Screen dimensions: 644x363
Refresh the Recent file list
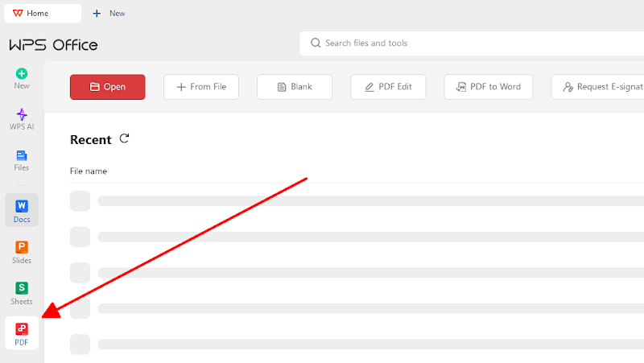coord(124,138)
